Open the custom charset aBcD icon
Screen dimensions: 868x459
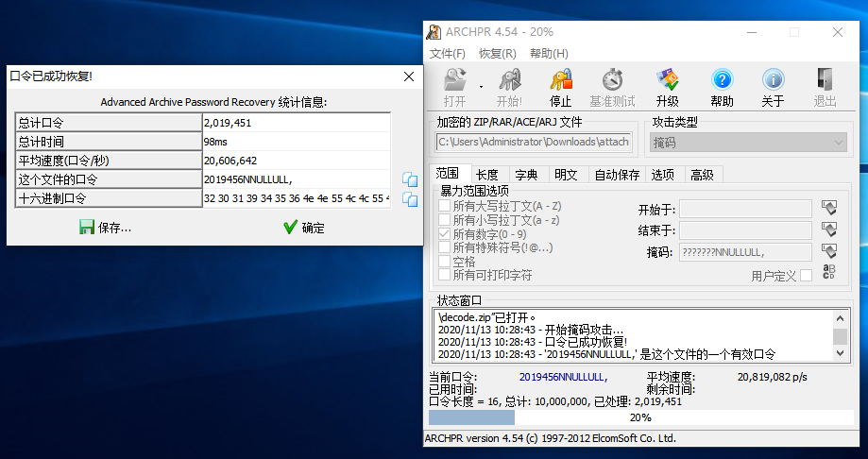click(x=828, y=272)
